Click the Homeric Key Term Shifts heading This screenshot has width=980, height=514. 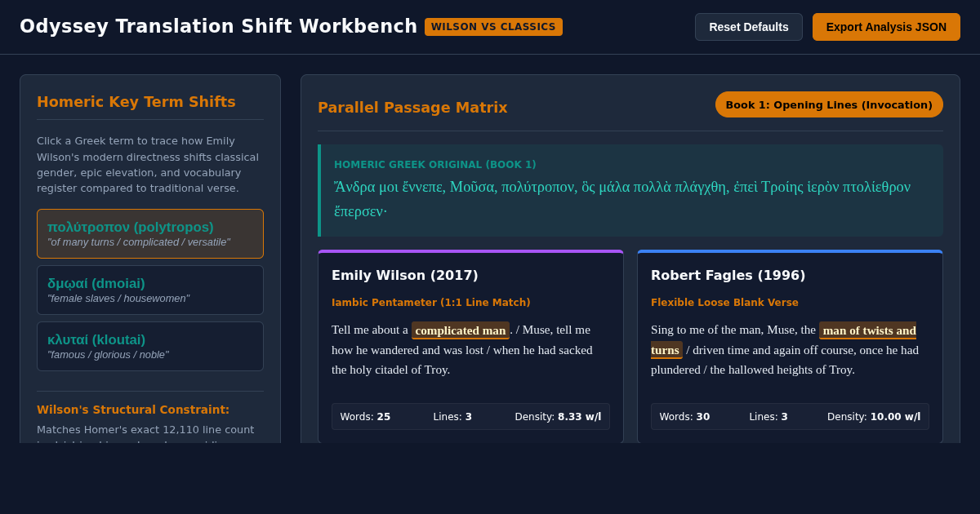click(136, 102)
